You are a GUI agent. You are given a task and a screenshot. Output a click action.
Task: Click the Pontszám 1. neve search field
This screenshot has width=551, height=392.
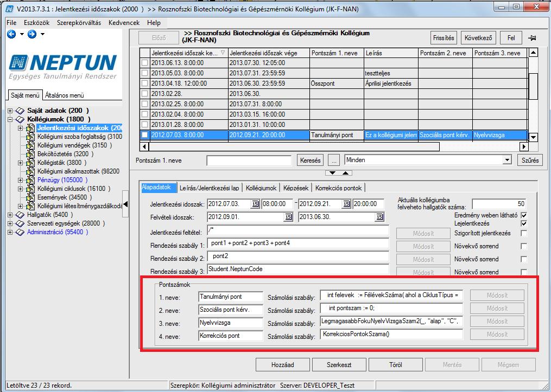(249, 160)
